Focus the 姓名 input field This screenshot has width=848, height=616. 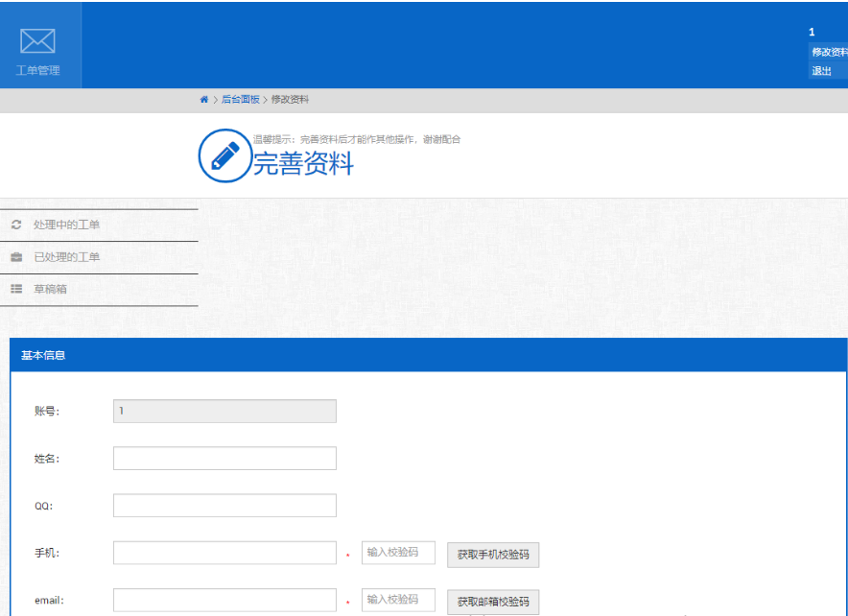click(x=224, y=458)
